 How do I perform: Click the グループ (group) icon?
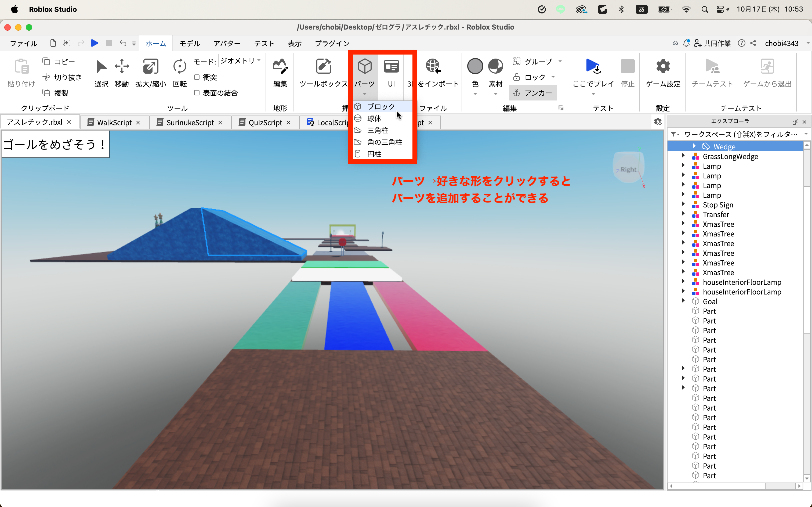pos(517,61)
